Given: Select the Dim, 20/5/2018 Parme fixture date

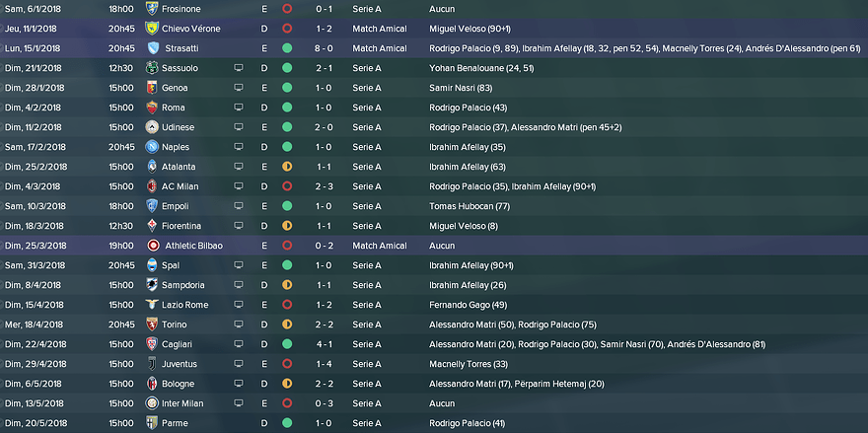Looking at the screenshot, I should coord(35,423).
